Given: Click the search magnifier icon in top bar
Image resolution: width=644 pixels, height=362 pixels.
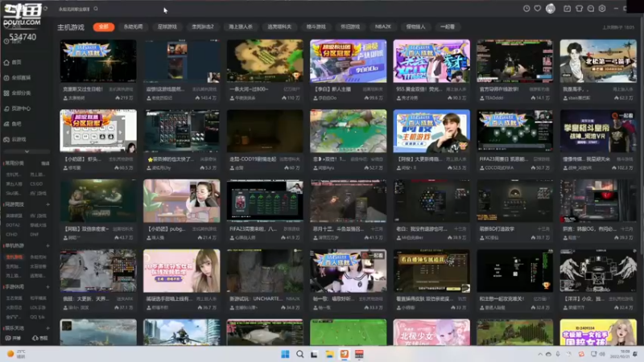Looking at the screenshot, I should [96, 9].
